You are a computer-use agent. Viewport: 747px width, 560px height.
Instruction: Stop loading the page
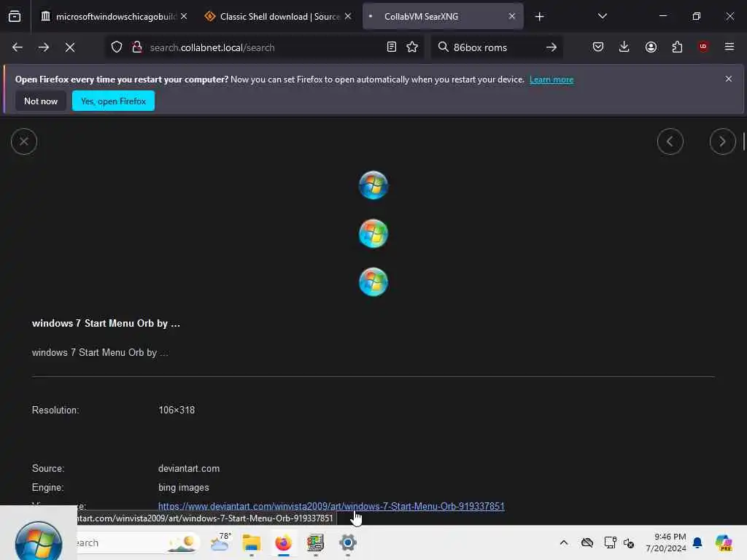[x=70, y=47]
